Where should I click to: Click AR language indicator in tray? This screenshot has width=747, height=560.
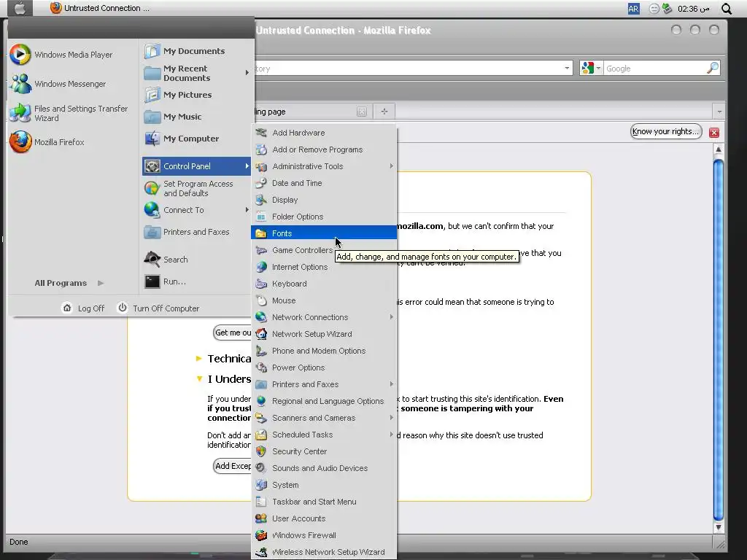tap(634, 9)
